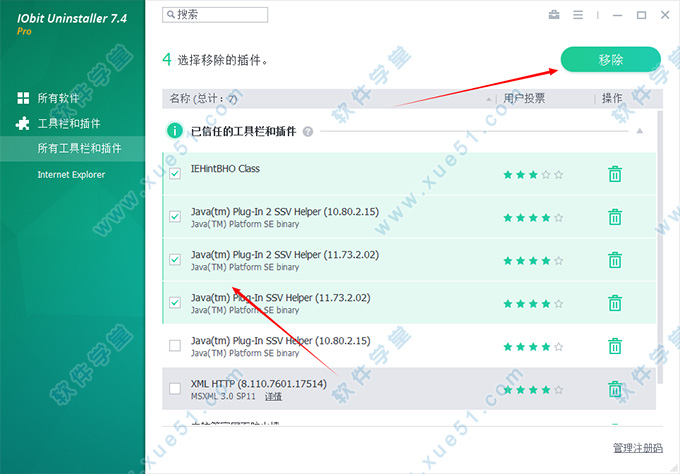Open the 管理注册码 link

(x=637, y=447)
